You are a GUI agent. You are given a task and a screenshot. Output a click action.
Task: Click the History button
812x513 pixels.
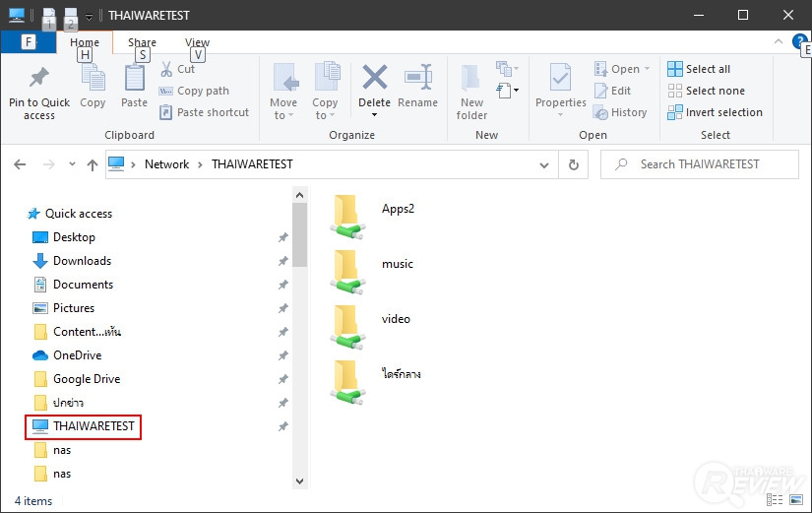(620, 112)
